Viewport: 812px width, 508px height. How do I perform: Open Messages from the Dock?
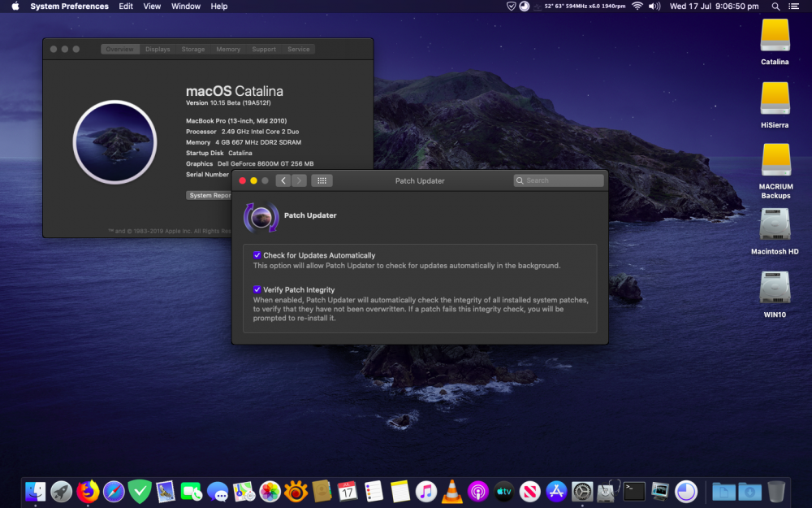pyautogui.click(x=218, y=492)
